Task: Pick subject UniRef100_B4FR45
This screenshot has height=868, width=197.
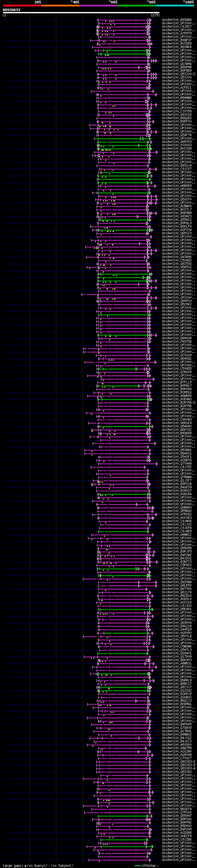Action: 177,724
